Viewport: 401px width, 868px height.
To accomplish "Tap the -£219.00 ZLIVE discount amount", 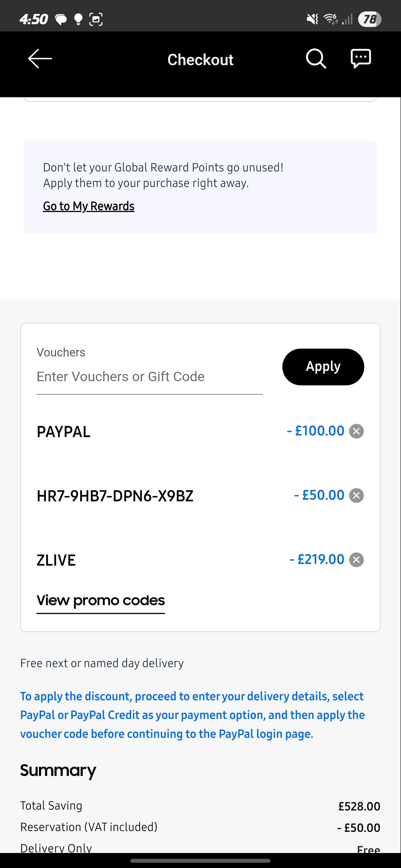I will pyautogui.click(x=317, y=559).
